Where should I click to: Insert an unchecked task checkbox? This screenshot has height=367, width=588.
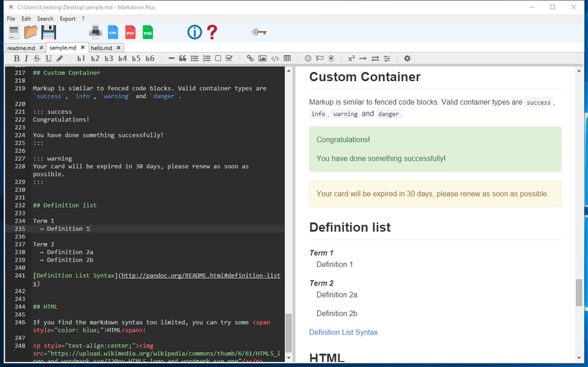click(218, 58)
